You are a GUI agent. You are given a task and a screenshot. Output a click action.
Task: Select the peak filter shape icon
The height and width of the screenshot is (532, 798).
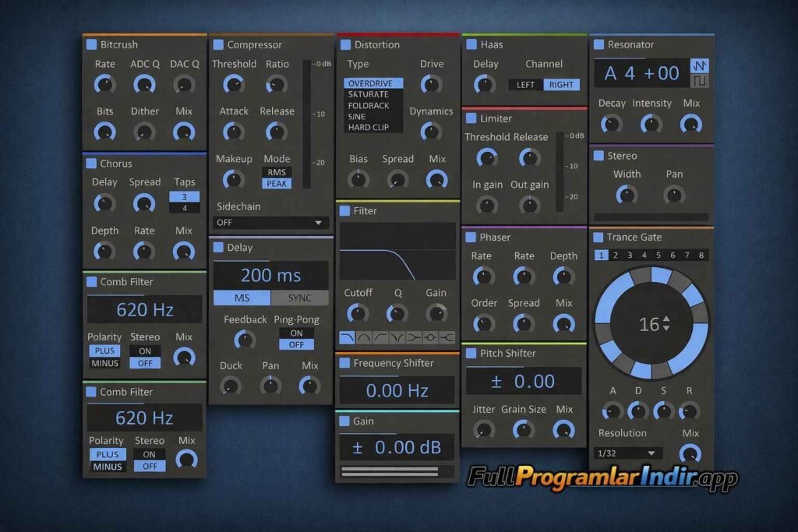(431, 338)
